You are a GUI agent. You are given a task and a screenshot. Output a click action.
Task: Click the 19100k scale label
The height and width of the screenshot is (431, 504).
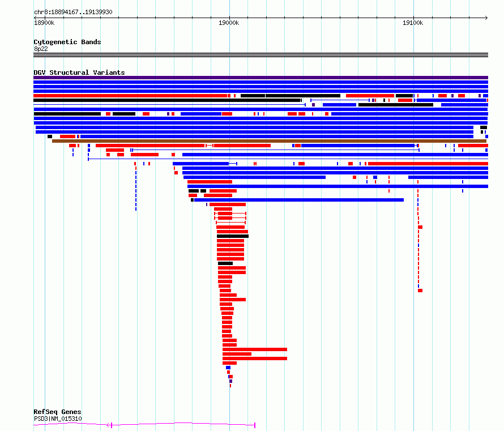(413, 23)
